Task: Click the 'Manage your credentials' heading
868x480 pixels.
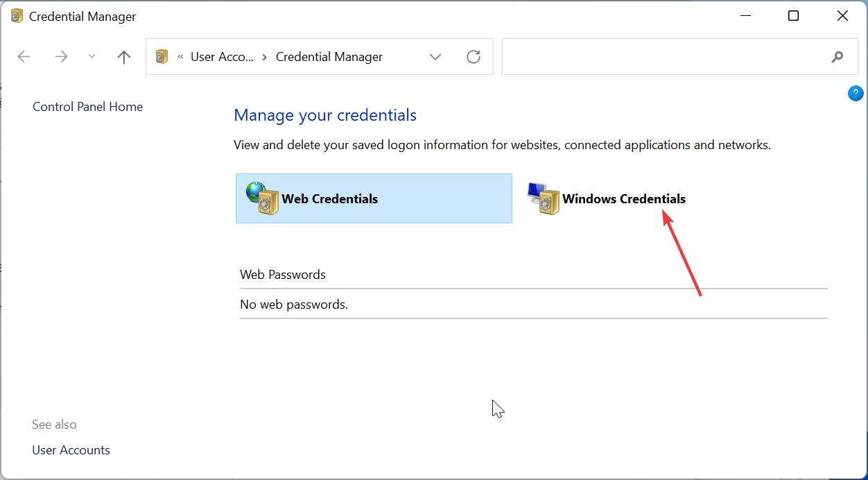Action: [x=325, y=115]
